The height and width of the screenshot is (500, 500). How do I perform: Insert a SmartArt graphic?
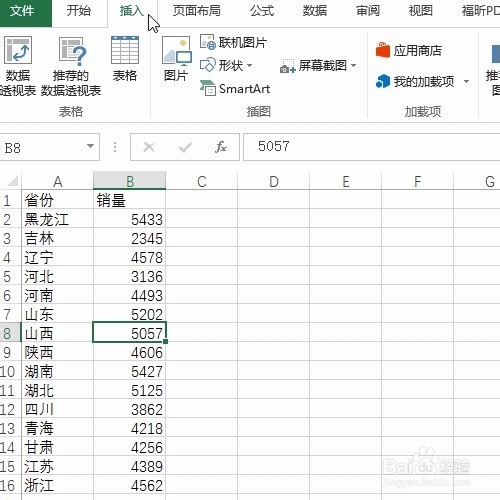pyautogui.click(x=235, y=89)
